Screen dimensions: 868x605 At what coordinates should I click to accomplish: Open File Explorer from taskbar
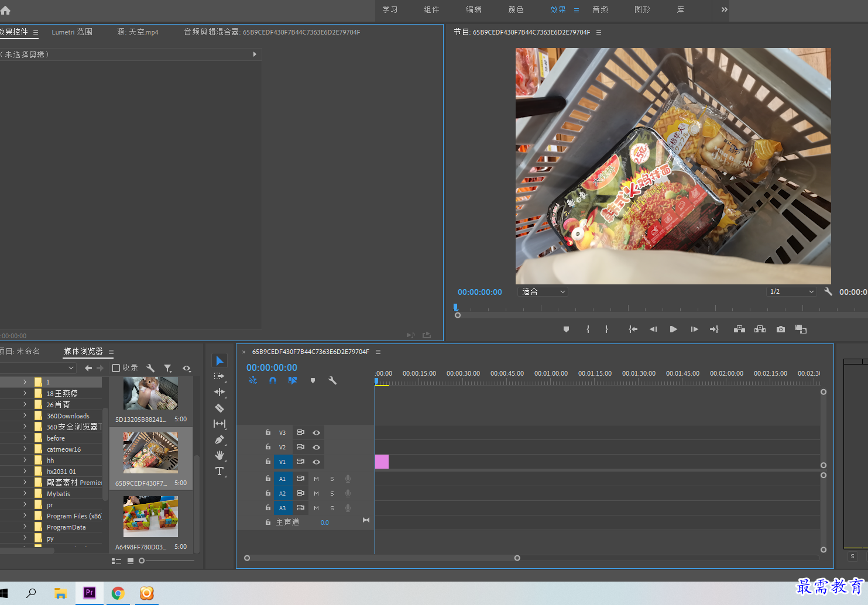tap(60, 593)
